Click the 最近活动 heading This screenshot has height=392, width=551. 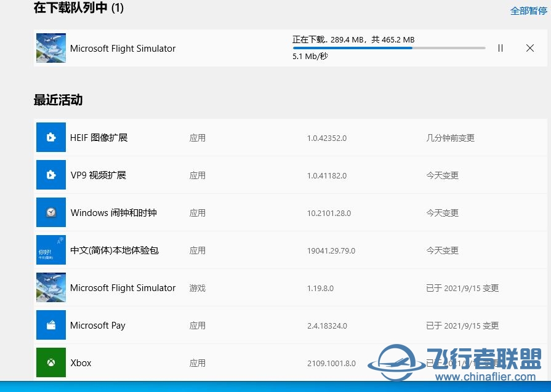pos(58,100)
